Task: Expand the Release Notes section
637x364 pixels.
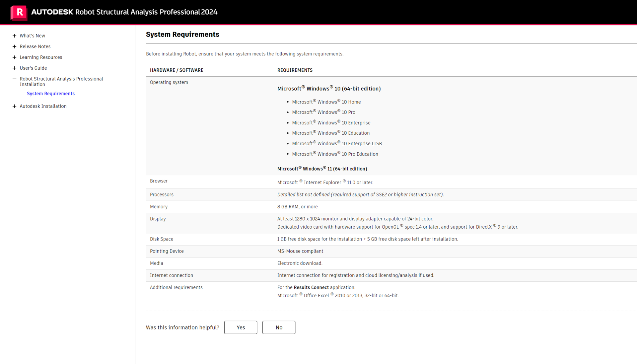Action: point(14,47)
